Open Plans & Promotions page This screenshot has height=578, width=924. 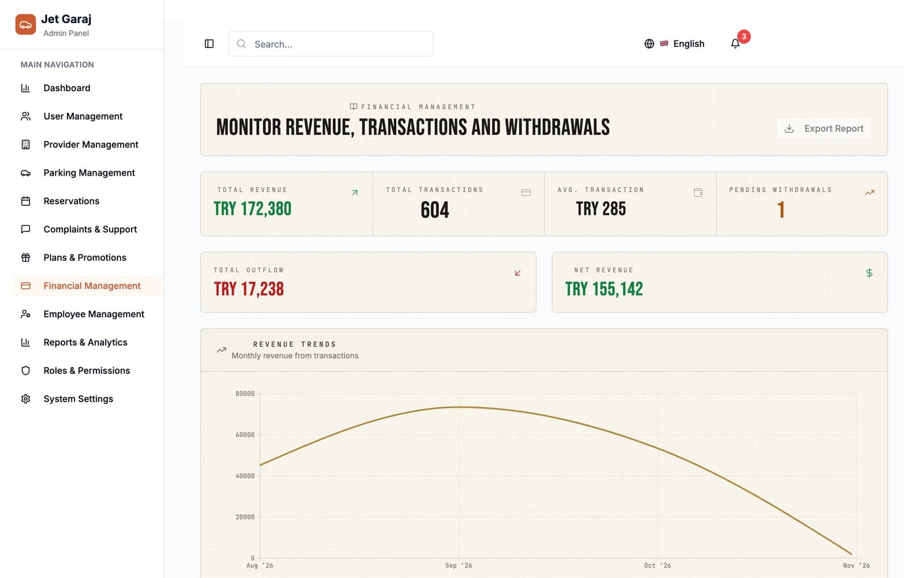click(88, 258)
